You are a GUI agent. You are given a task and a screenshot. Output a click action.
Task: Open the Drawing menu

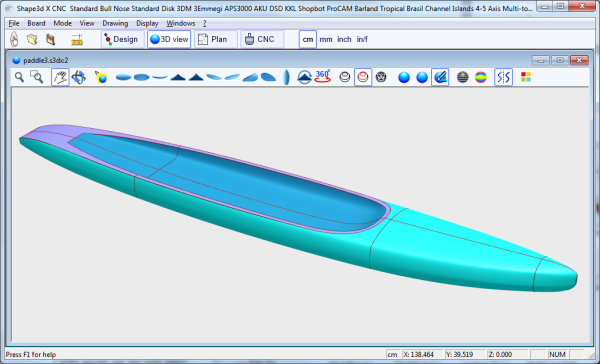[115, 23]
